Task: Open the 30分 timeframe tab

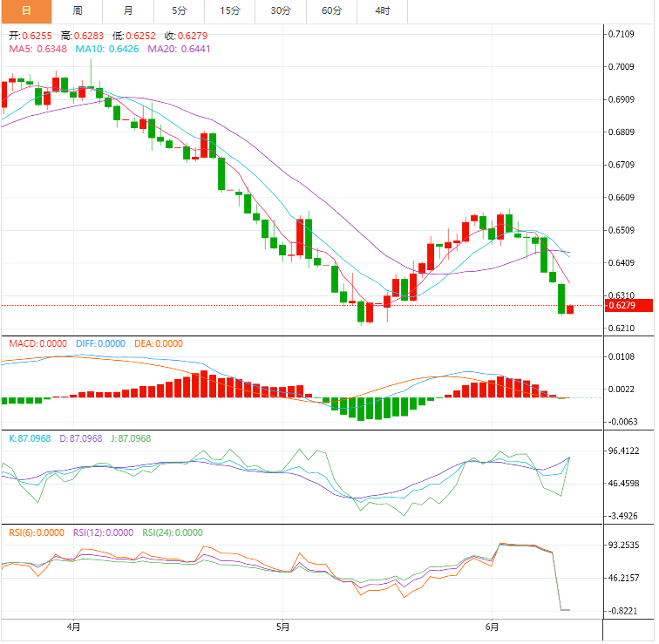Action: click(x=281, y=11)
